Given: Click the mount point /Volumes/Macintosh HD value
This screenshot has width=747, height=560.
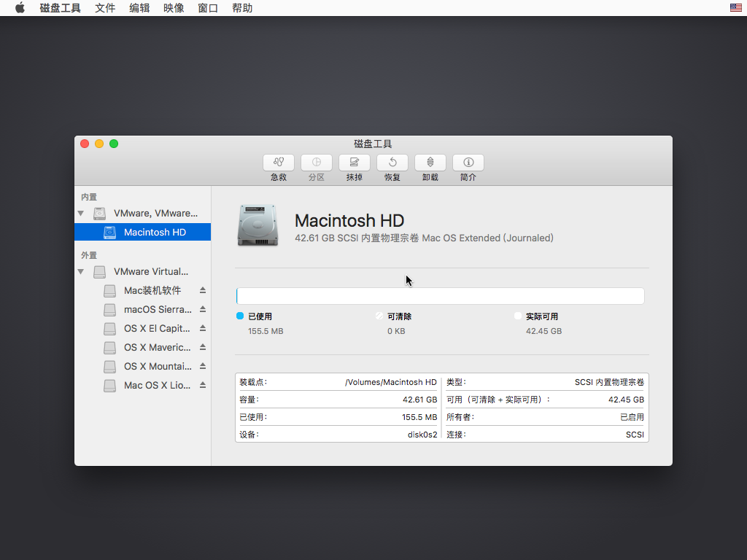Looking at the screenshot, I should coord(391,382).
